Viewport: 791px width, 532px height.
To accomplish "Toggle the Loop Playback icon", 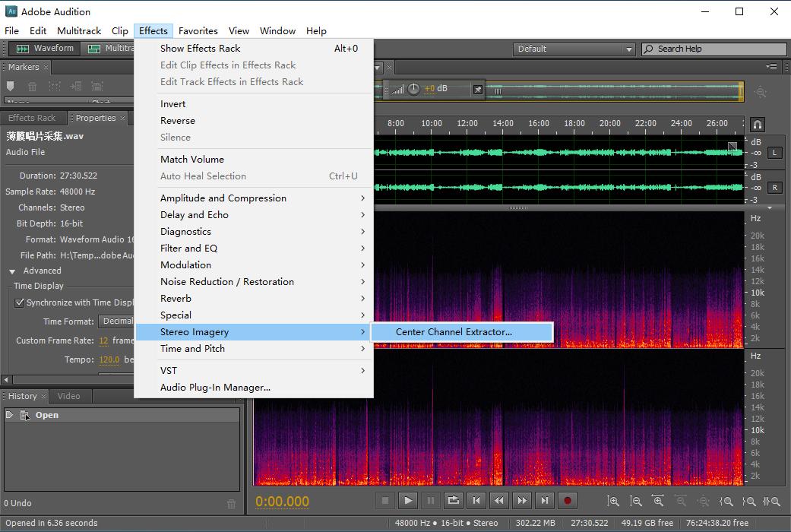I will [x=453, y=500].
